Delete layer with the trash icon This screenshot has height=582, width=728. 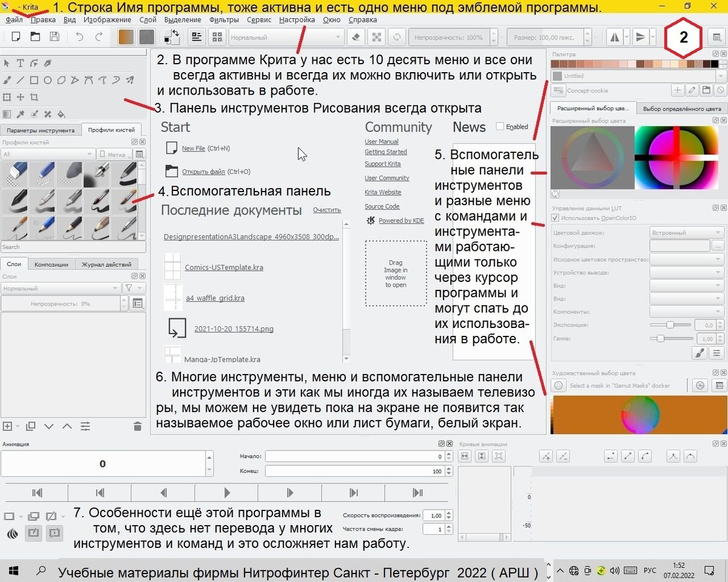(138, 427)
